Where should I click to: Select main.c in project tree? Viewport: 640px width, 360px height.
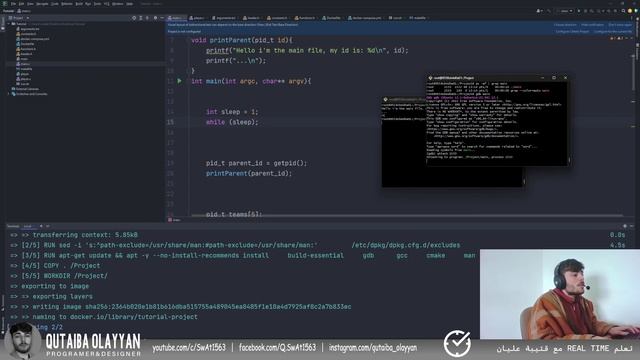[23, 64]
